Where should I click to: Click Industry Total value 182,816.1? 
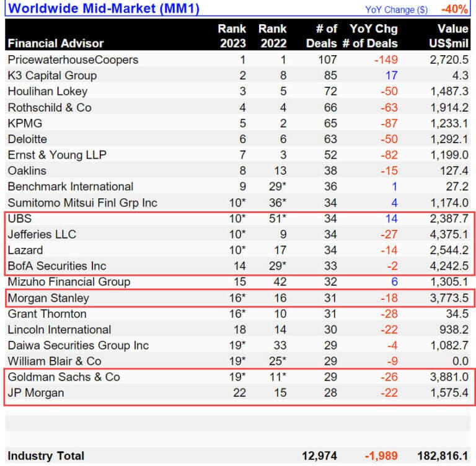[x=441, y=456]
